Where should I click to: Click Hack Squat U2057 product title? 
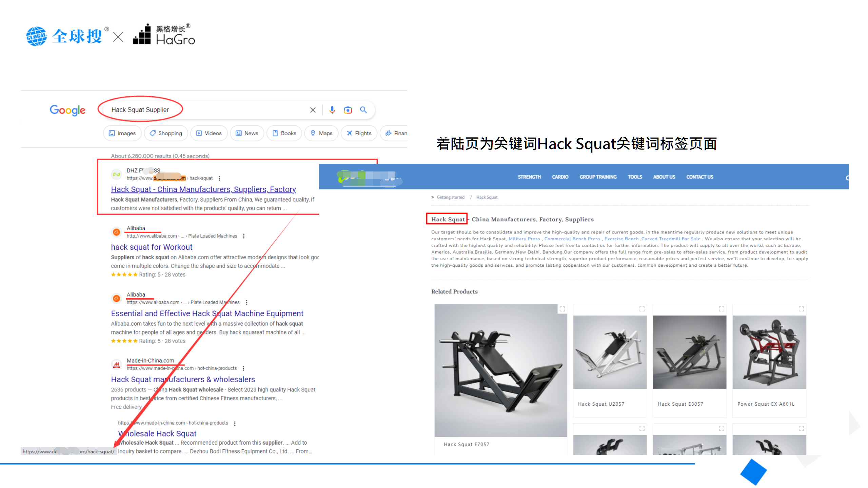(x=601, y=404)
